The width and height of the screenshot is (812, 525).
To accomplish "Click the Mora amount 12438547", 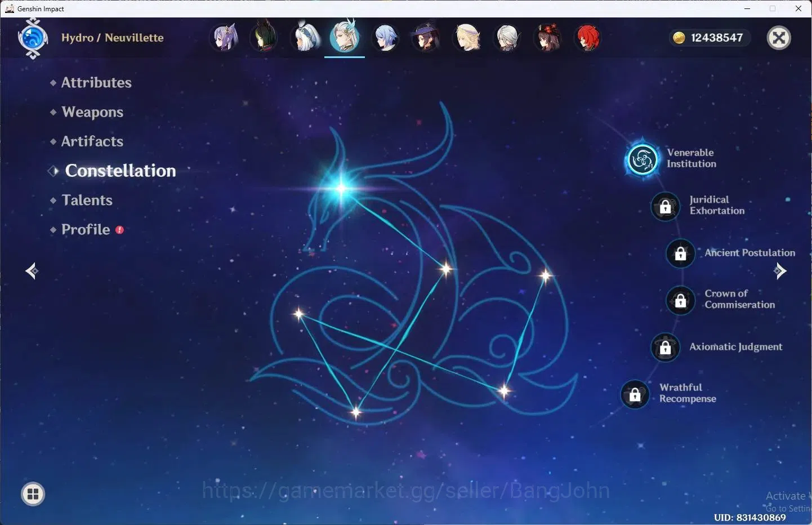I will [717, 38].
